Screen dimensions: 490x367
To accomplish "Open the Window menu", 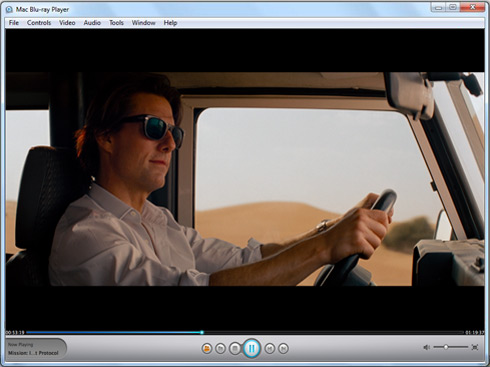I will point(143,23).
